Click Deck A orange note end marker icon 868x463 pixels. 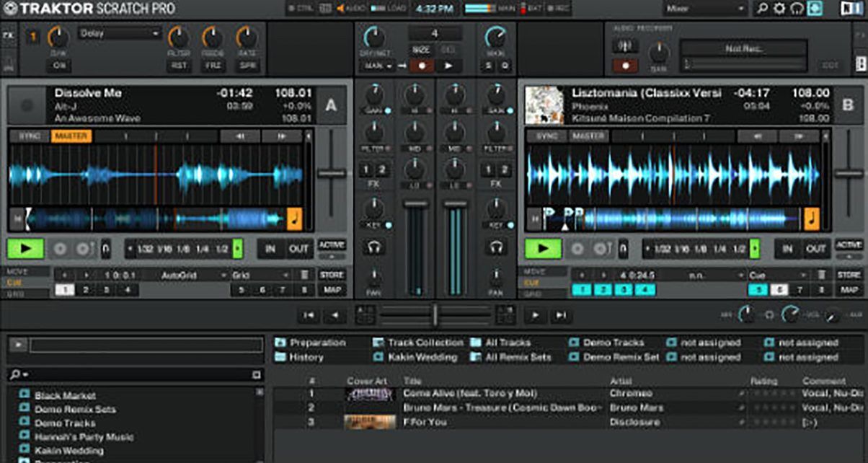(295, 219)
